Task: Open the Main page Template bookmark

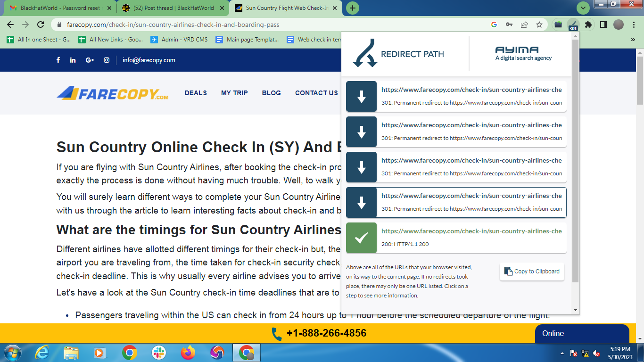Action: tap(247, 40)
